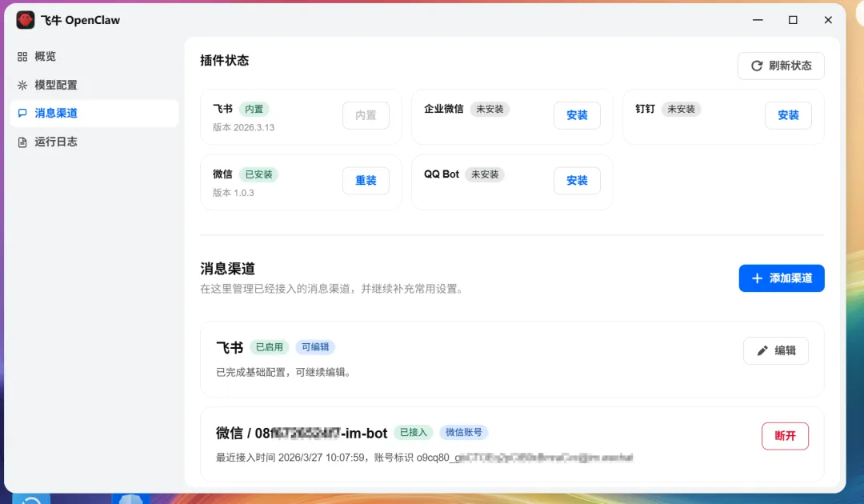Click the disabled 内置 button for 飞书
This screenshot has width=864, height=504.
pos(366,115)
